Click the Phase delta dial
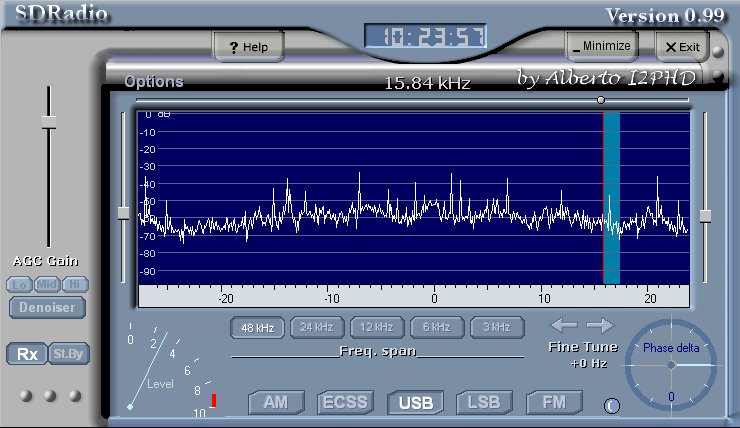 (x=670, y=366)
